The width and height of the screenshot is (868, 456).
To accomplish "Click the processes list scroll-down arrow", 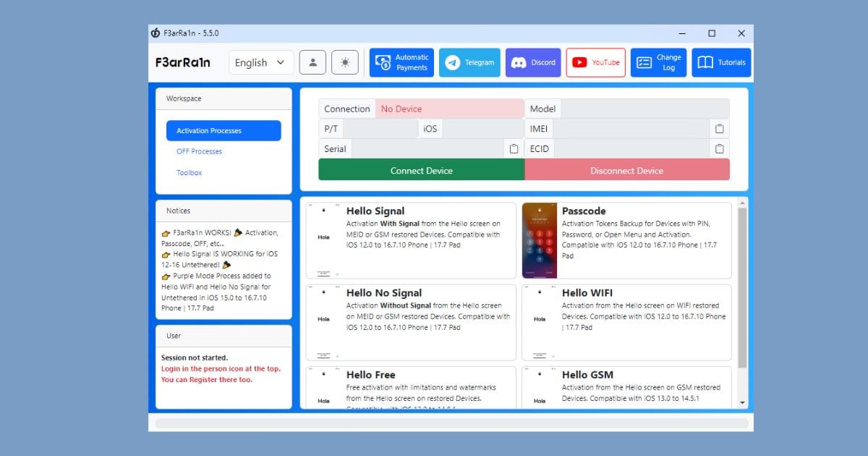I will pyautogui.click(x=743, y=402).
